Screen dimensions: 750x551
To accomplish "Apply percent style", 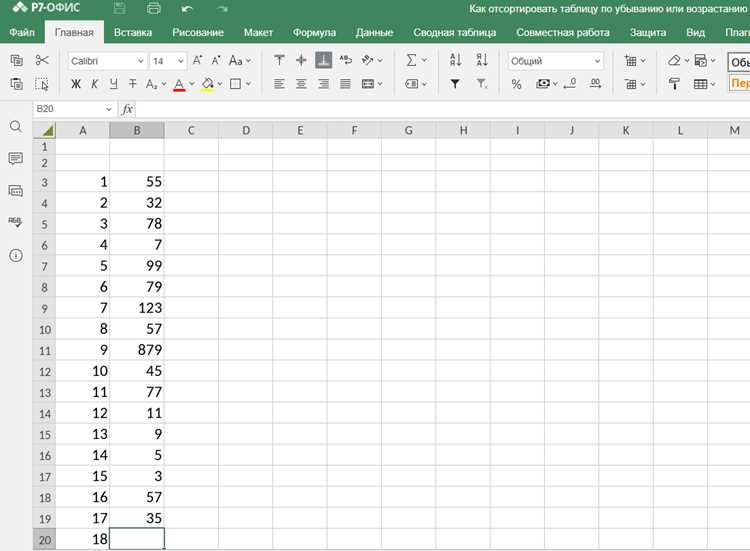I will click(516, 84).
